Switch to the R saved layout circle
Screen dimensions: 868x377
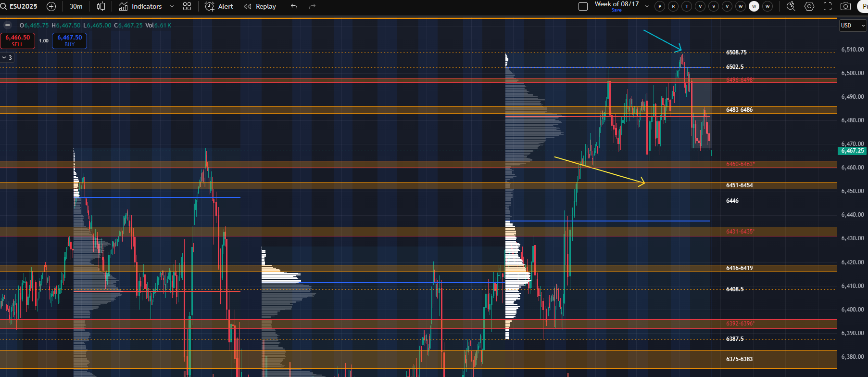pos(673,6)
